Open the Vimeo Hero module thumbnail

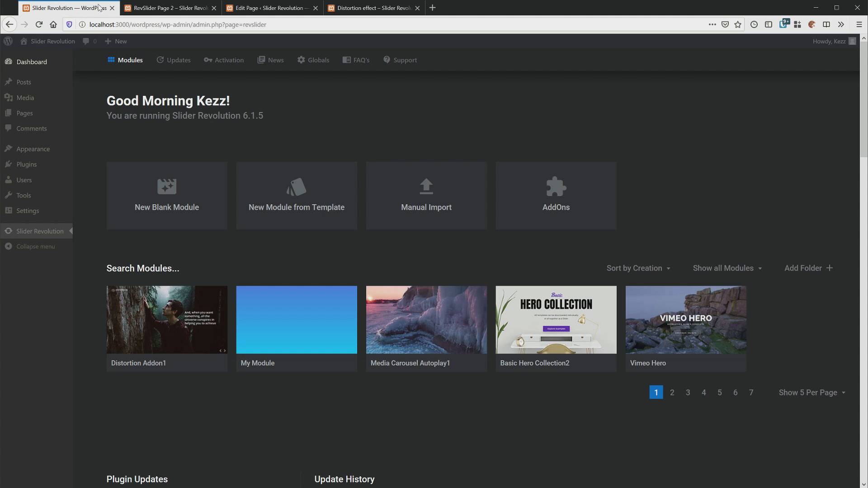pos(685,320)
